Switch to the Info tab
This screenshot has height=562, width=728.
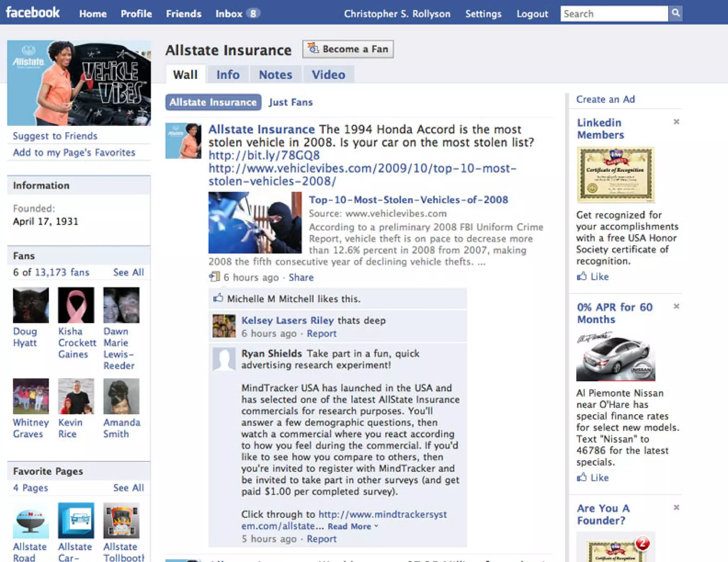tap(228, 75)
